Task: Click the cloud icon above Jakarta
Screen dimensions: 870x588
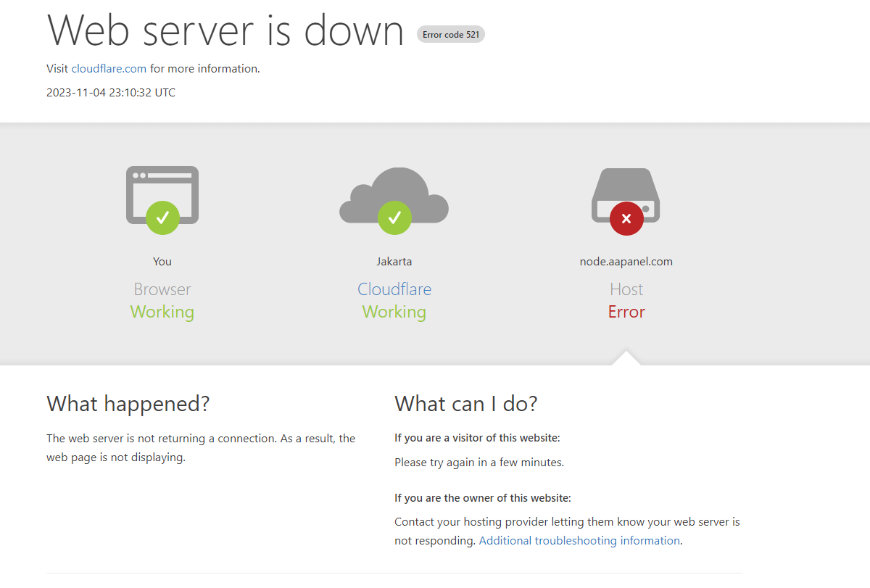Action: [394, 200]
